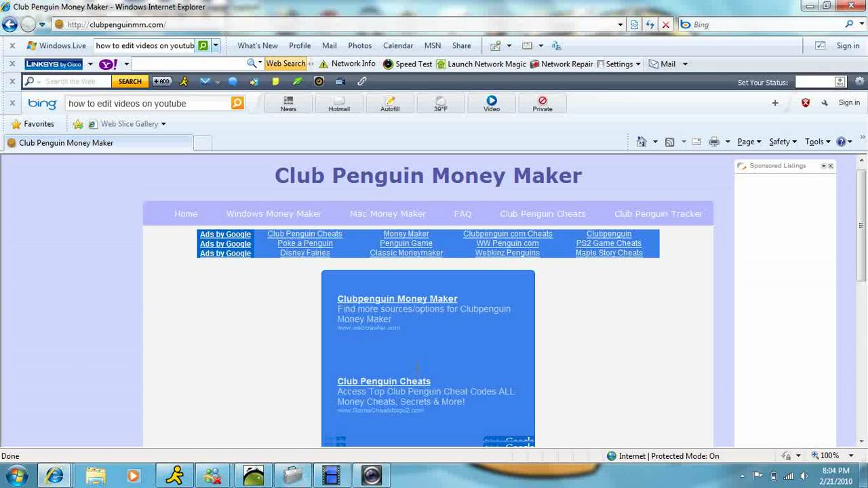868x488 pixels.
Task: Follow the Webkinz Penguins ad link
Action: (507, 253)
